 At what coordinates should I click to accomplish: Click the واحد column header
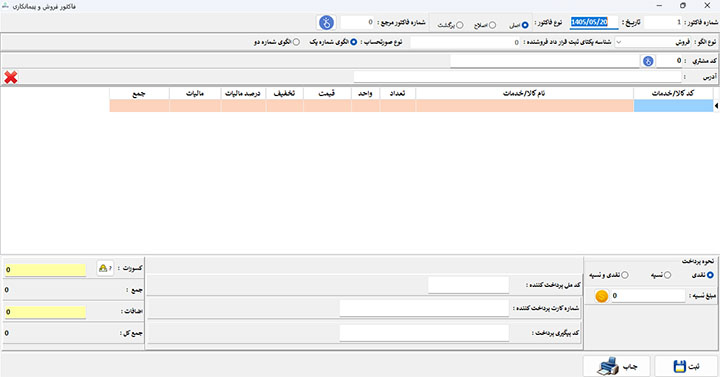(366, 93)
